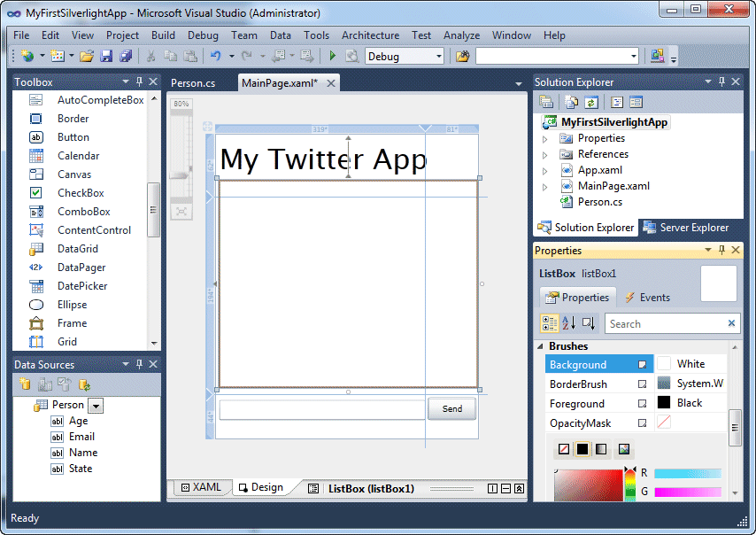This screenshot has height=535, width=756.
Task: Select the Button control in Toolbox
Action: 73,137
